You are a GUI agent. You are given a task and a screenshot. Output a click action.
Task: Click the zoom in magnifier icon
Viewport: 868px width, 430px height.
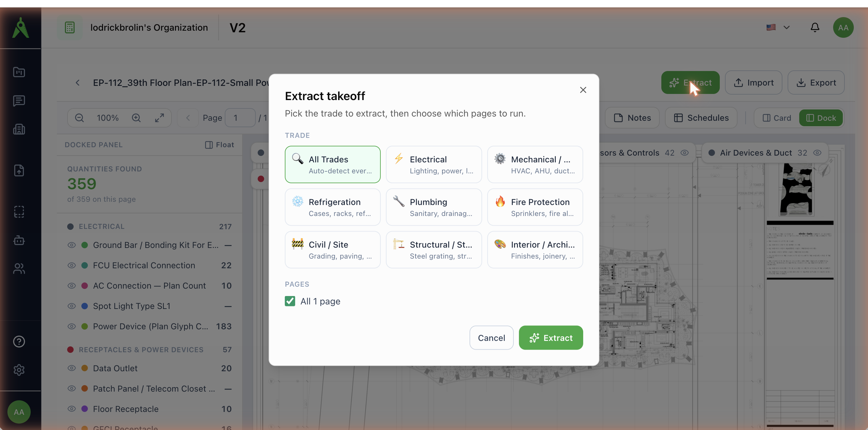click(x=136, y=118)
